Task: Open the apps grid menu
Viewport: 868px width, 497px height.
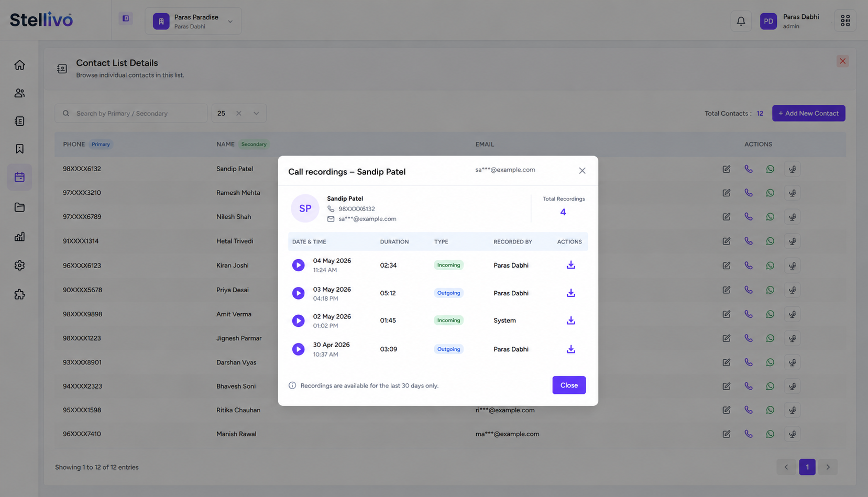Action: [845, 21]
